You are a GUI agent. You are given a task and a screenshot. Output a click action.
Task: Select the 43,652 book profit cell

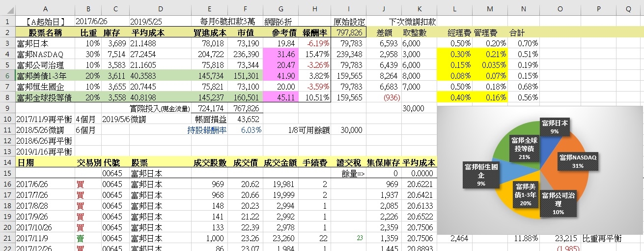coord(246,119)
